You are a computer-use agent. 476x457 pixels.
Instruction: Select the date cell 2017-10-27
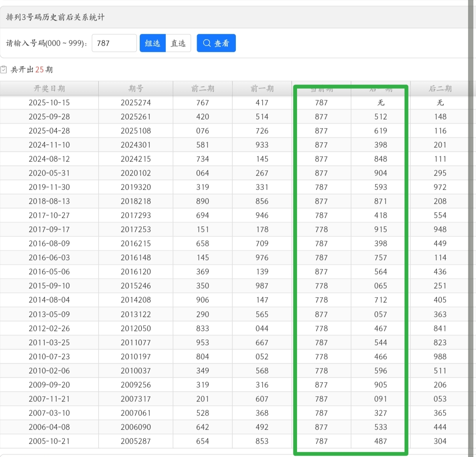point(49,215)
